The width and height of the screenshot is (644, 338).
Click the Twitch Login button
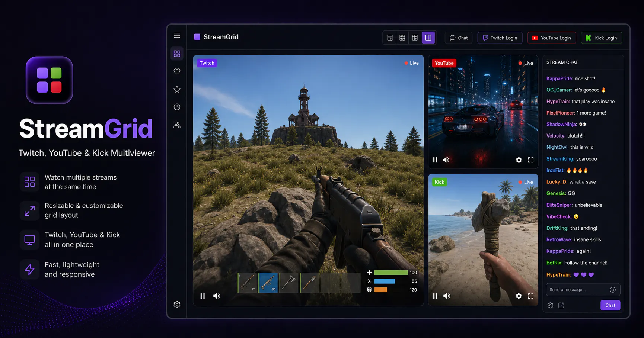(x=500, y=38)
